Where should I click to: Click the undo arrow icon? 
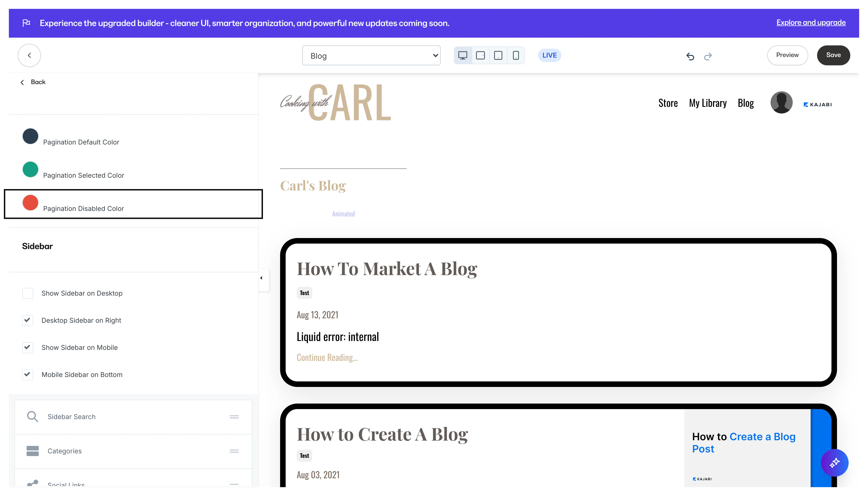691,56
